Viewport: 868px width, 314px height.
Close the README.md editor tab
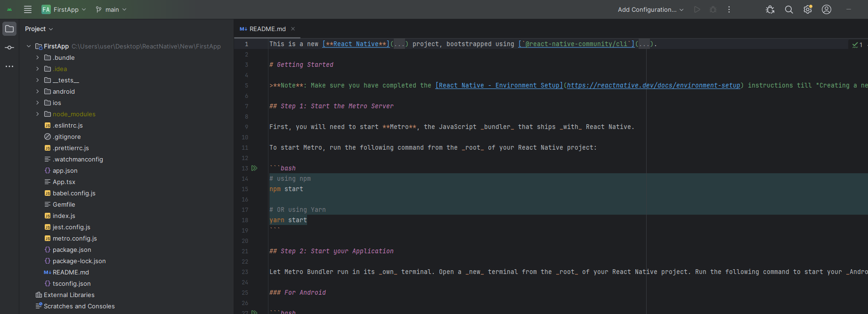(293, 29)
